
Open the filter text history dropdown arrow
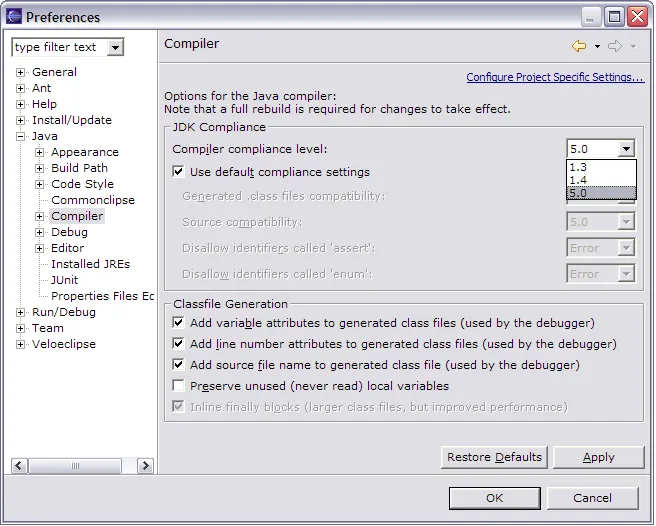coord(115,47)
